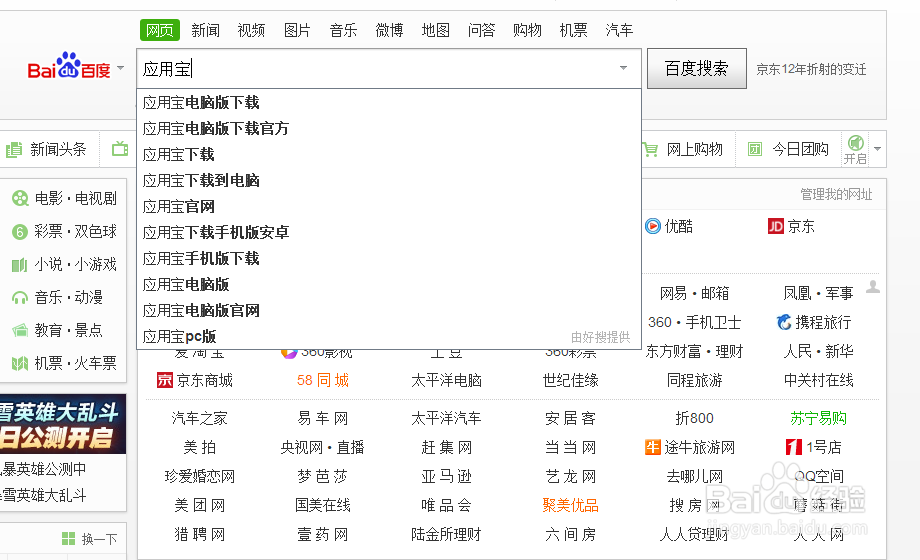920x560 pixels.
Task: Click the 途牛旅游网 orange icon
Action: pyautogui.click(x=653, y=447)
